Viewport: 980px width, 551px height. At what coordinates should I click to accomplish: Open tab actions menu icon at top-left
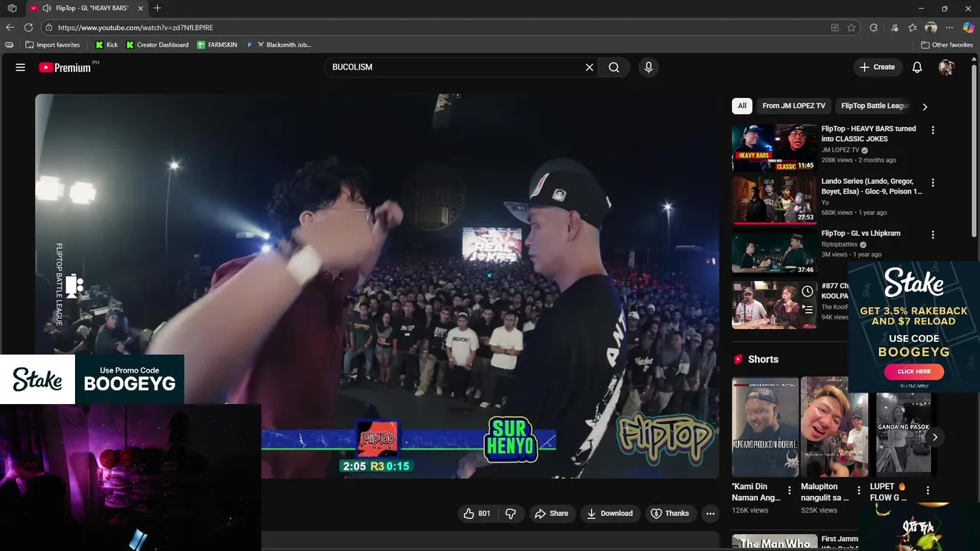[x=11, y=8]
